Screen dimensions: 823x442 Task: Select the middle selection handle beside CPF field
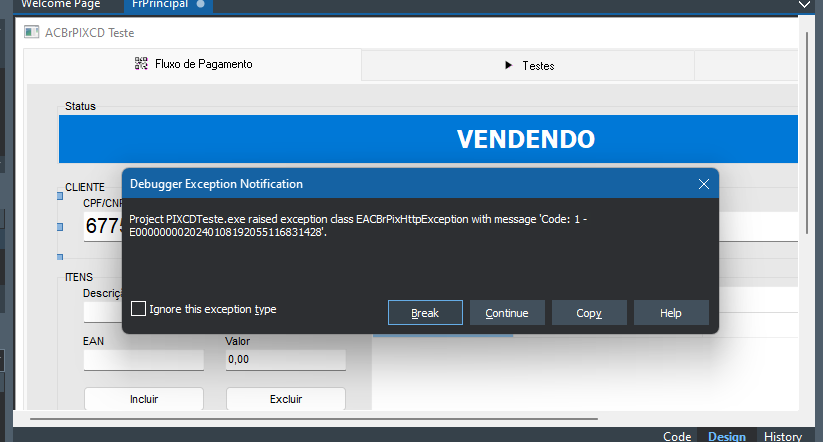tap(60, 227)
